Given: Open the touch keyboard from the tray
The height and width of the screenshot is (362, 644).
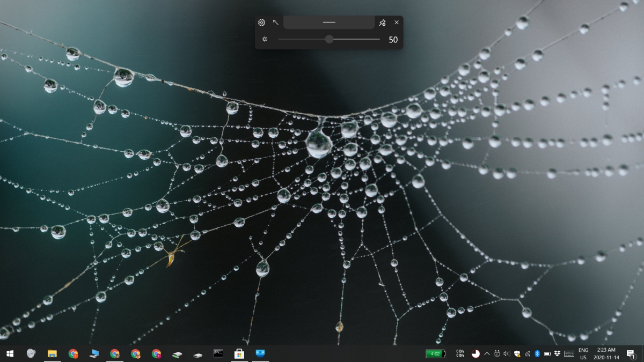Looking at the screenshot, I should pos(568,354).
